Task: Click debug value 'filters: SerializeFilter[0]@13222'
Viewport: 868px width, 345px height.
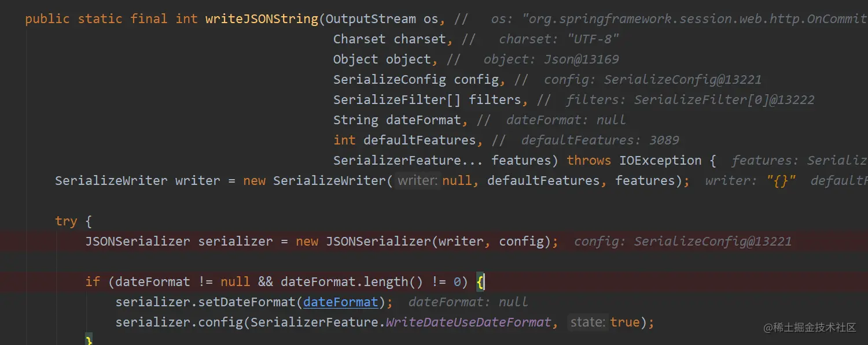Action: click(x=690, y=100)
